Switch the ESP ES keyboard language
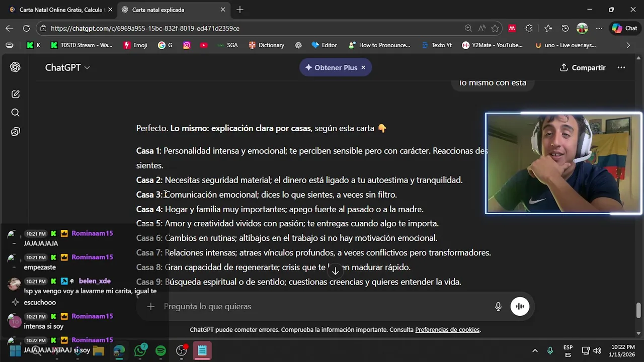The image size is (644, 362). (568, 350)
